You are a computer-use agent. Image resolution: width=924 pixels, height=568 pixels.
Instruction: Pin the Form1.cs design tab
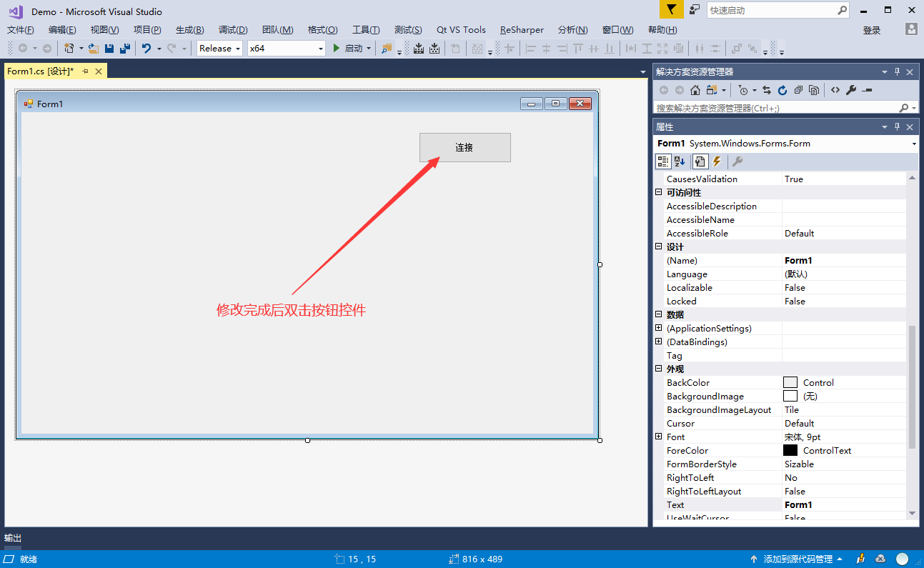pyautogui.click(x=85, y=71)
